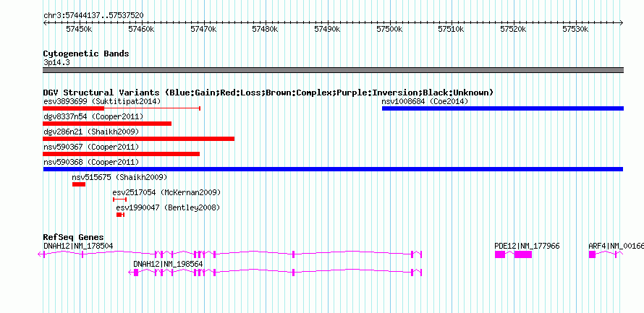644x313 pixels.
Task: Select the dgv8337n54 (Cooper2011) red loss bar
Action: [107, 124]
